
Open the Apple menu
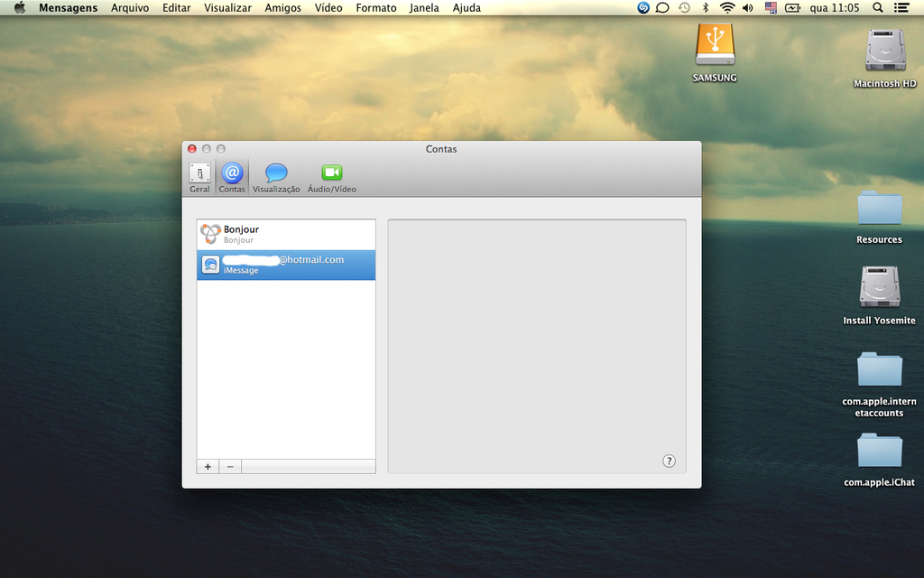tap(20, 7)
